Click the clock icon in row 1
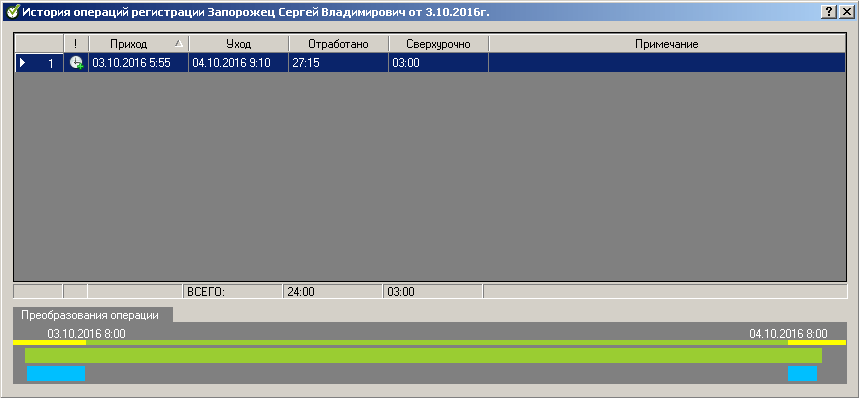 click(76, 63)
